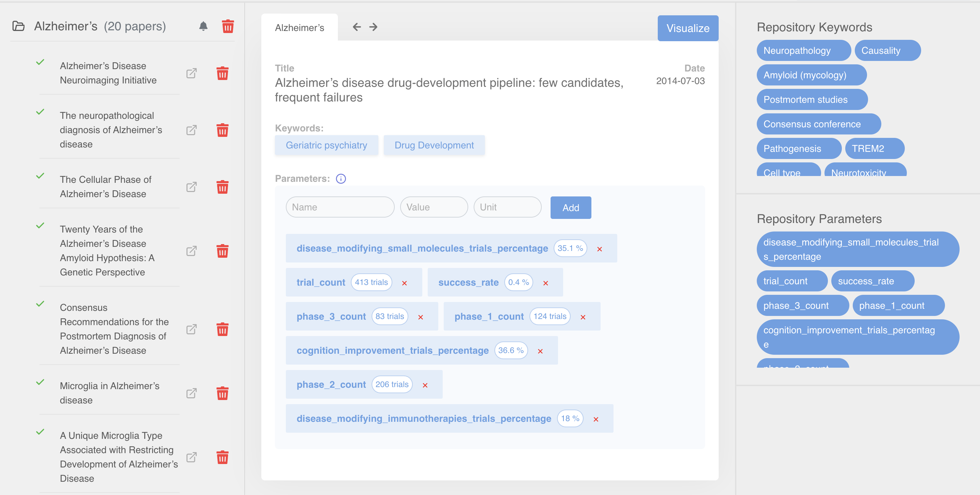The height and width of the screenshot is (495, 980).
Task: Toggle checkmark for Neuroimaging Initiative paper
Action: (40, 62)
